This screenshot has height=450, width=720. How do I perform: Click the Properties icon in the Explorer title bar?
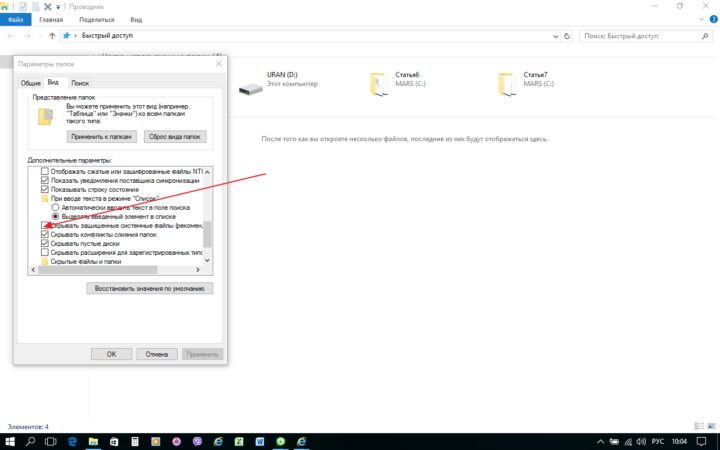coord(23,6)
